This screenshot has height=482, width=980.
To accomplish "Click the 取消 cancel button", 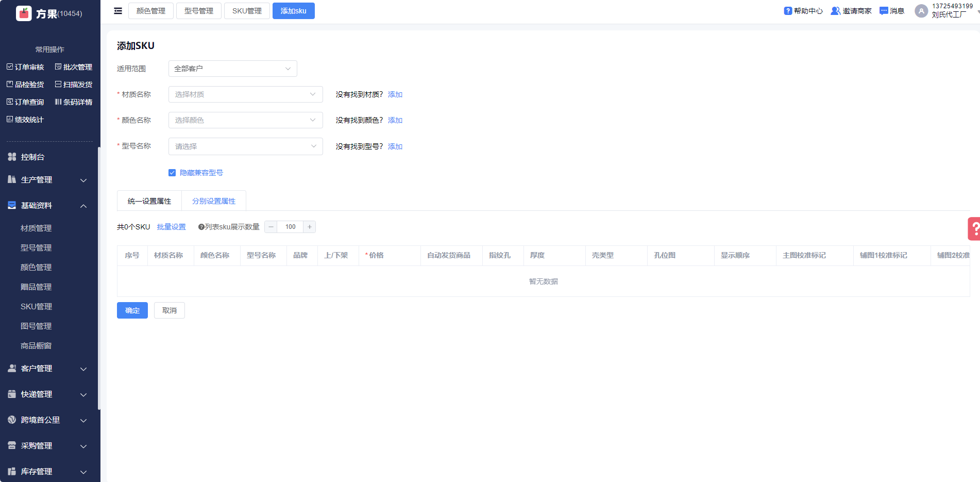I will [170, 310].
